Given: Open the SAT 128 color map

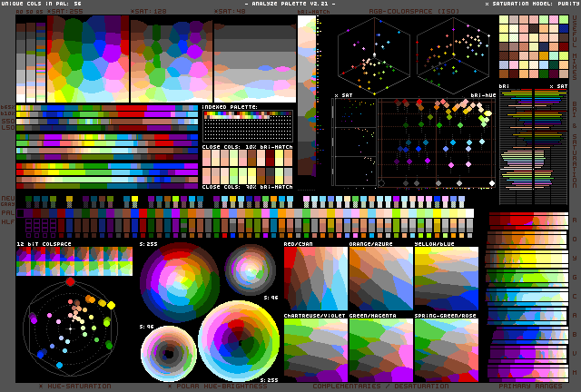Looking at the screenshot, I should (x=172, y=59).
